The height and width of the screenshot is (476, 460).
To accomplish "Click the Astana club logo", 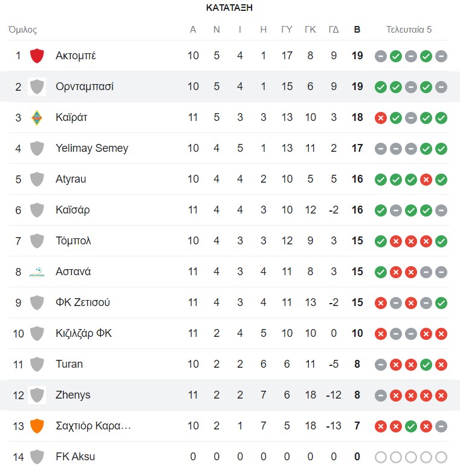I will (37, 272).
